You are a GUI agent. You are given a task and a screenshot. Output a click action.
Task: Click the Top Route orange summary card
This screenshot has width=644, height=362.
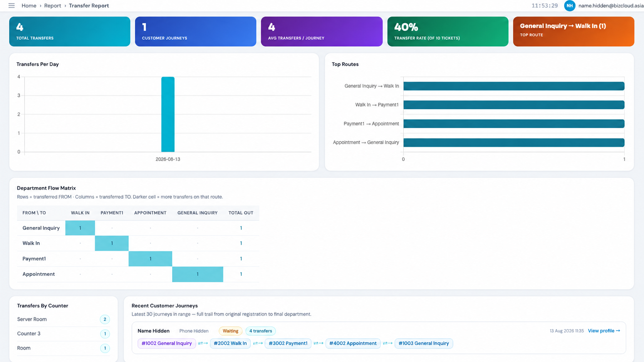(574, 32)
